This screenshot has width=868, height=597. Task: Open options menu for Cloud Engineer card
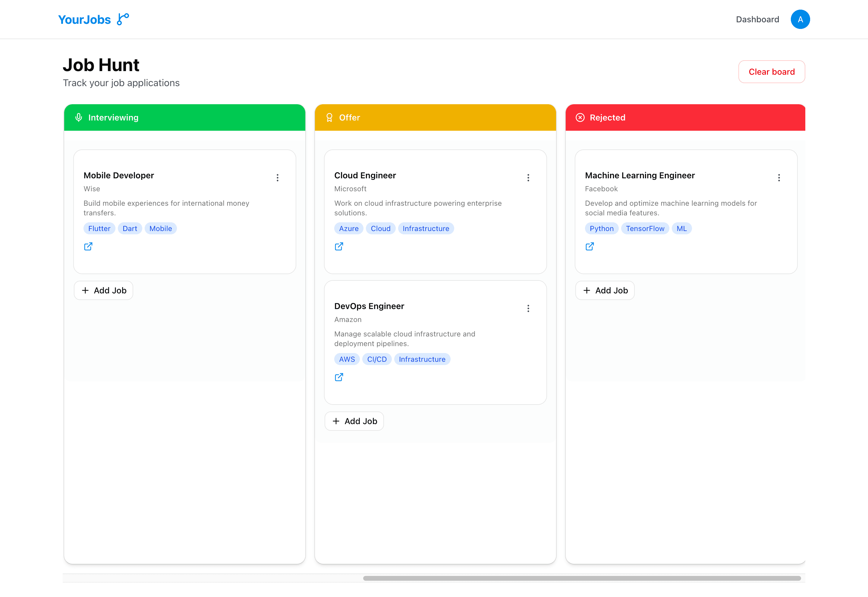tap(528, 178)
